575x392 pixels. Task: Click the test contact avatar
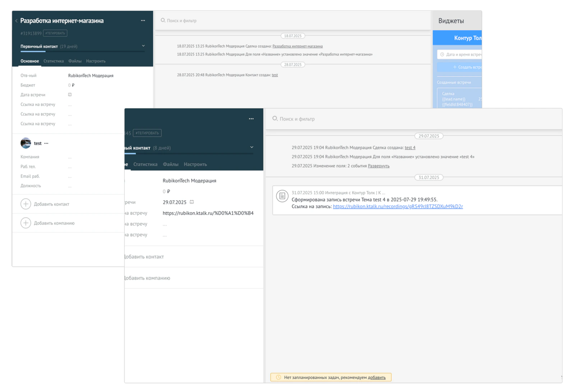[x=26, y=143]
